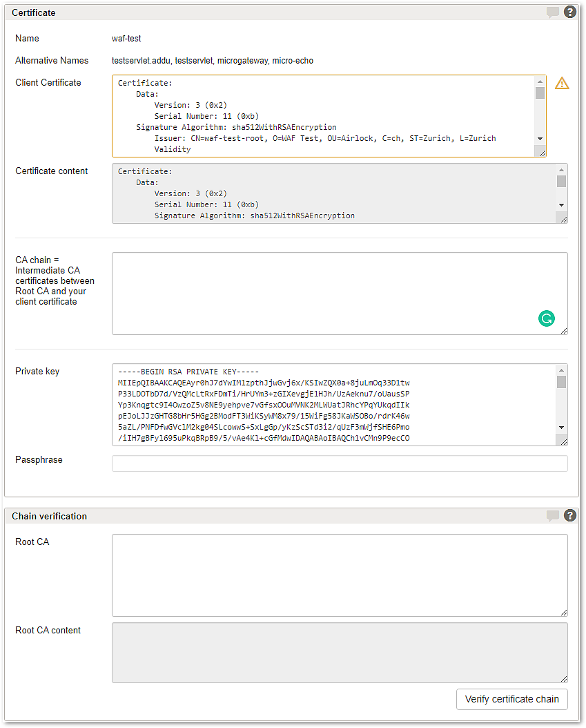Click resize handle of CA chain box
586x728 pixels.
point(563,330)
